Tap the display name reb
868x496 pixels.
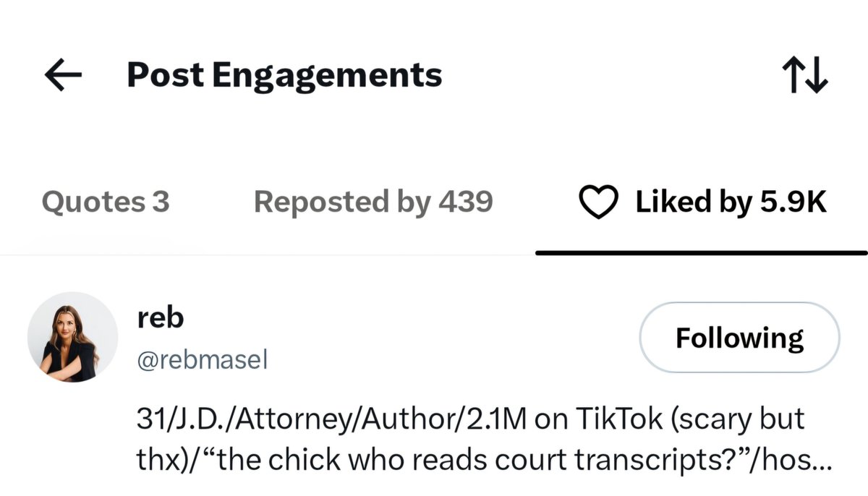(x=160, y=318)
